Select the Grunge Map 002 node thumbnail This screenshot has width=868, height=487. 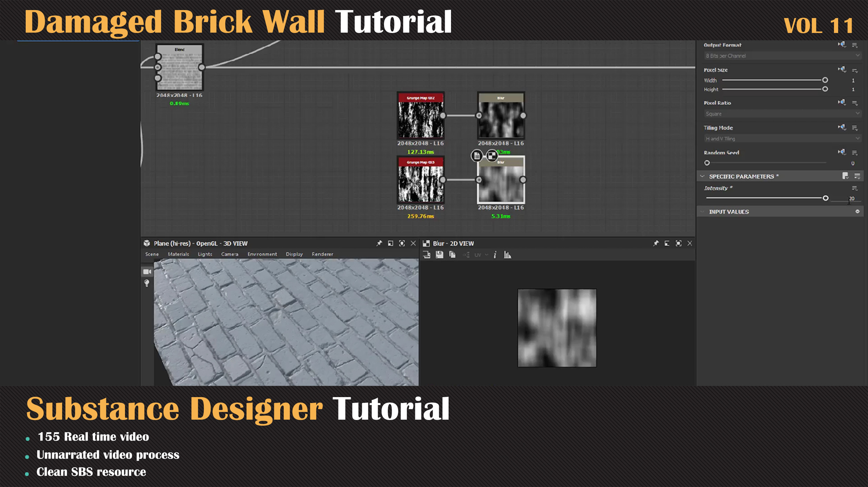(420, 120)
